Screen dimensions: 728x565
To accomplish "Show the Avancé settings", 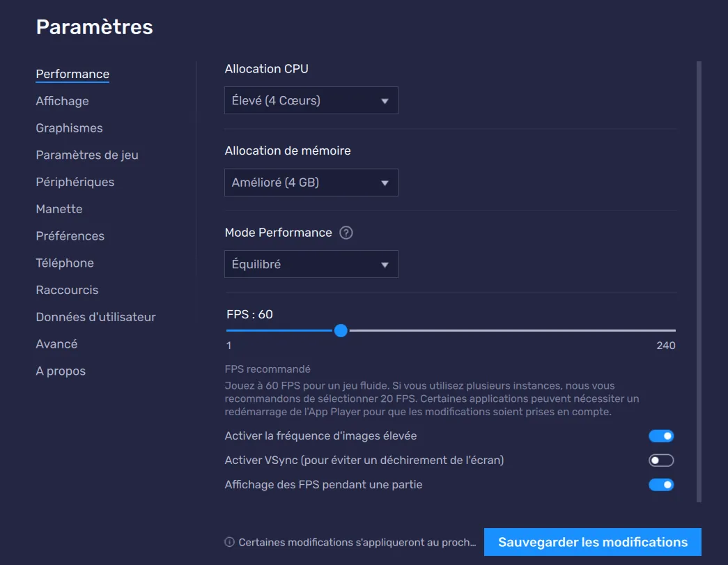I will click(56, 344).
